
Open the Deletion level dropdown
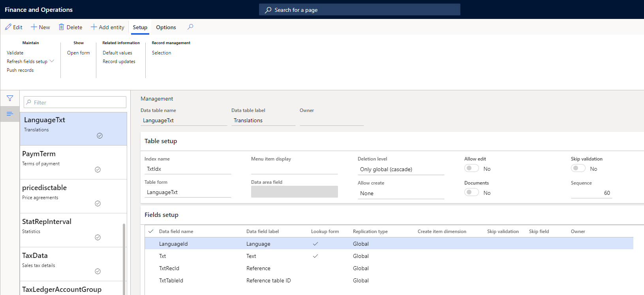tap(401, 169)
